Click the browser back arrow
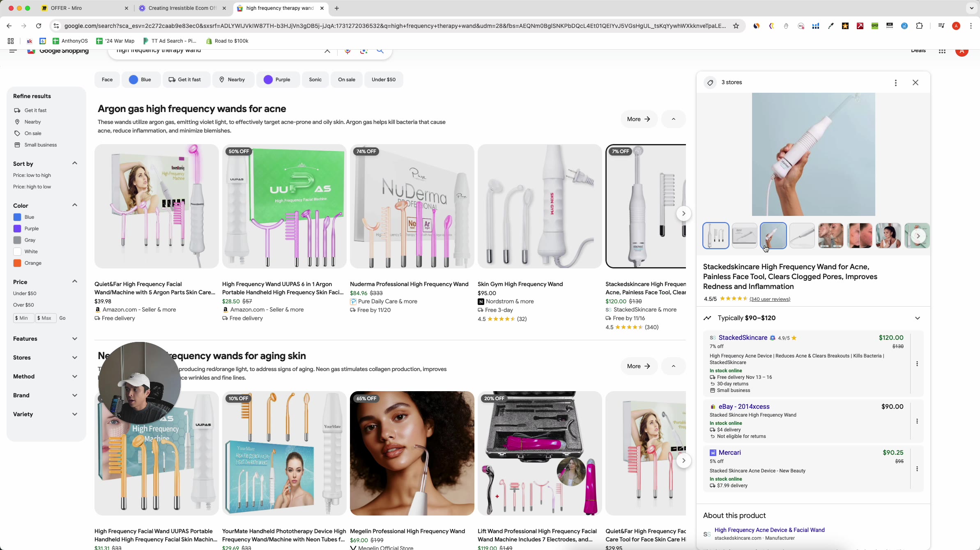This screenshot has width=980, height=550. (x=9, y=26)
